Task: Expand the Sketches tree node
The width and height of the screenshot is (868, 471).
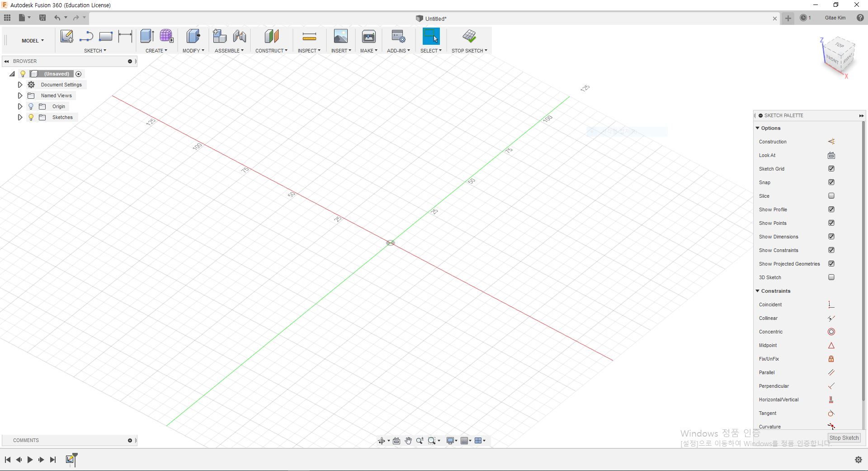Action: 20,117
